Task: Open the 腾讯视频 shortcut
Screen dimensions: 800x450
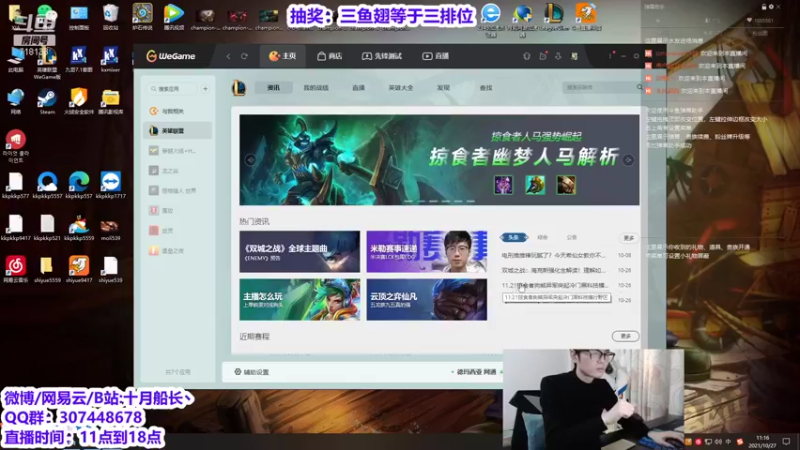Action: [174, 17]
